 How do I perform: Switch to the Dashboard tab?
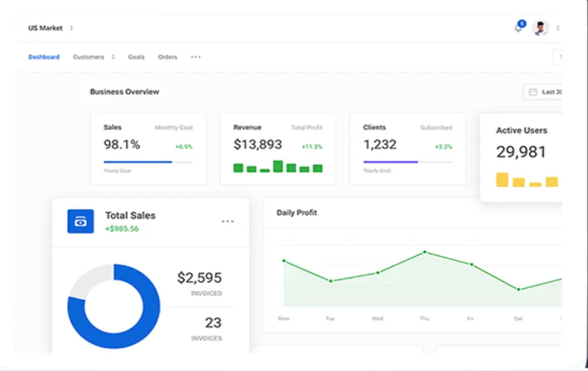(x=44, y=57)
